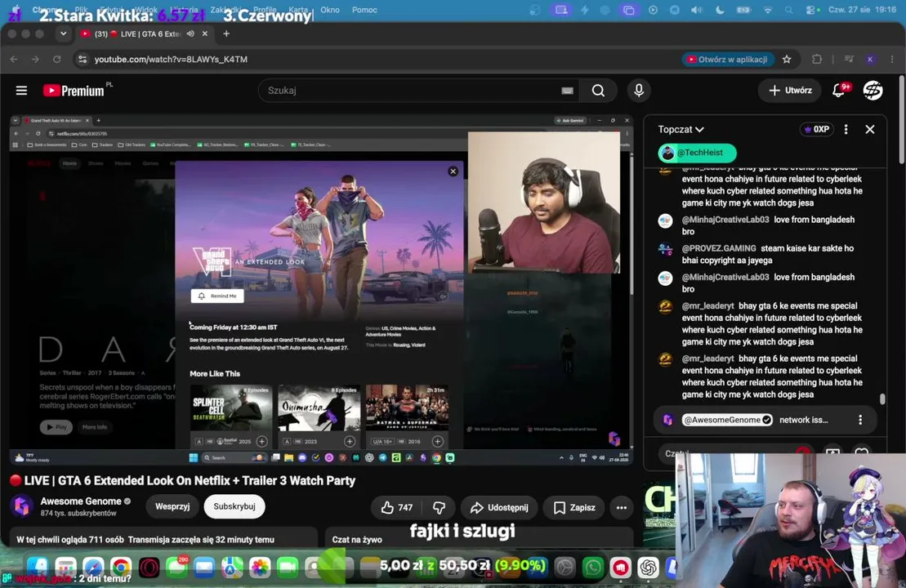
Task: Click the chat scrollbar thumb
Action: (x=882, y=399)
